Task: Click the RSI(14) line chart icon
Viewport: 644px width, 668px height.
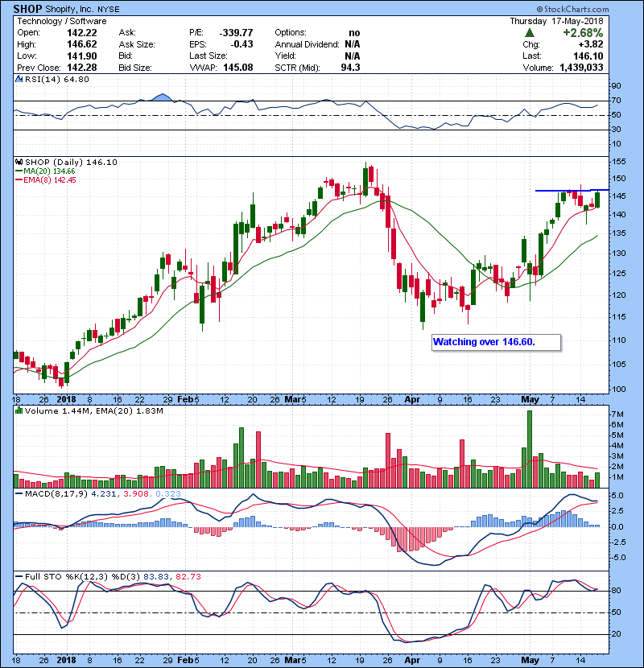Action: coord(19,79)
